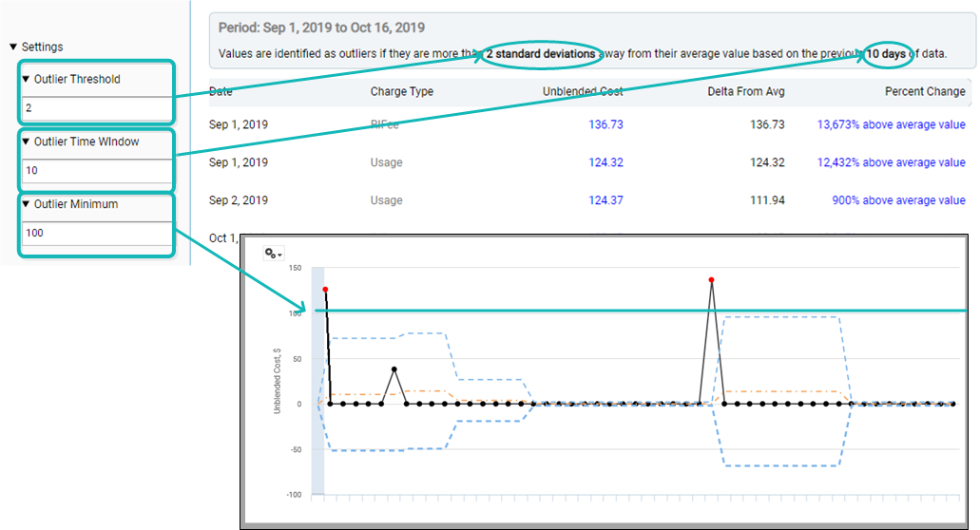Open the chart gear options menu
980x530 pixels.
[x=275, y=254]
